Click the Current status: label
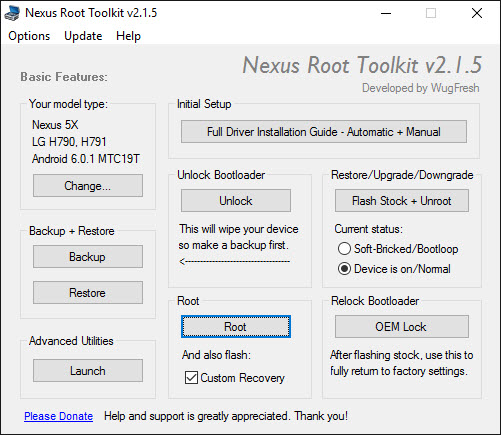 click(368, 229)
